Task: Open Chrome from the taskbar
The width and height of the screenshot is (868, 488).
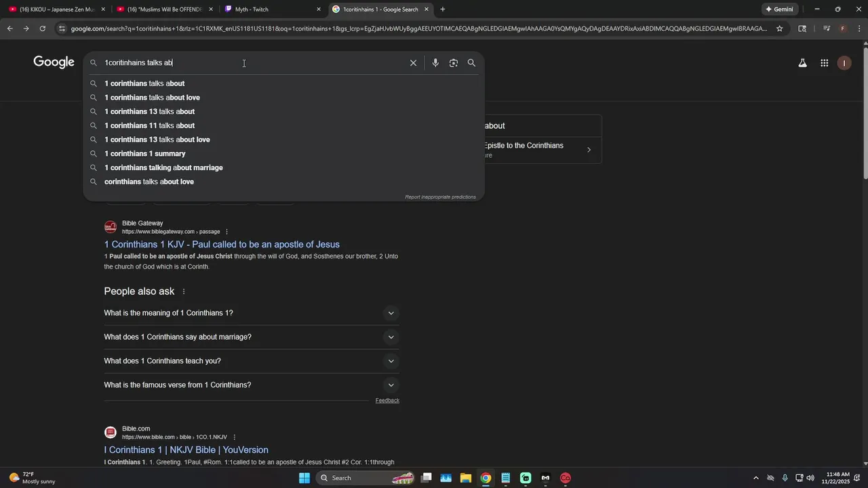Action: (486, 478)
